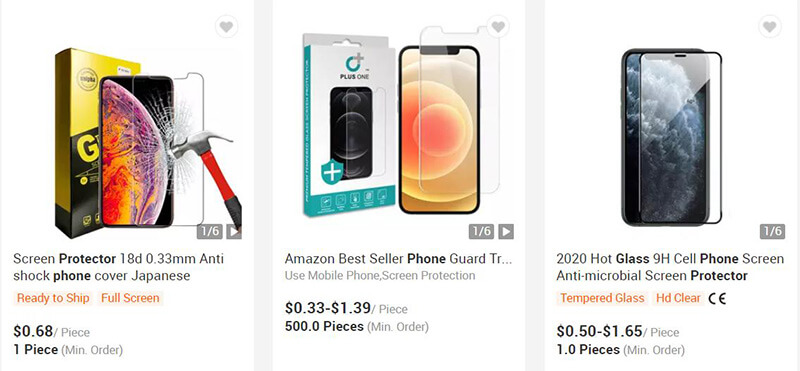
Task: Favorite the 2020 Hot Glass listing heart
Action: point(770,26)
